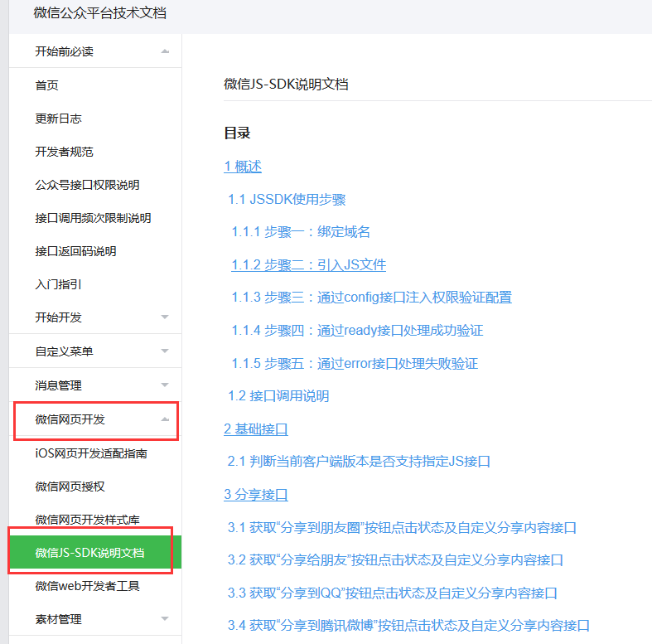Open 3.2 分享给朋友 interface link
Viewport: 652px width, 644px height.
coord(395,560)
